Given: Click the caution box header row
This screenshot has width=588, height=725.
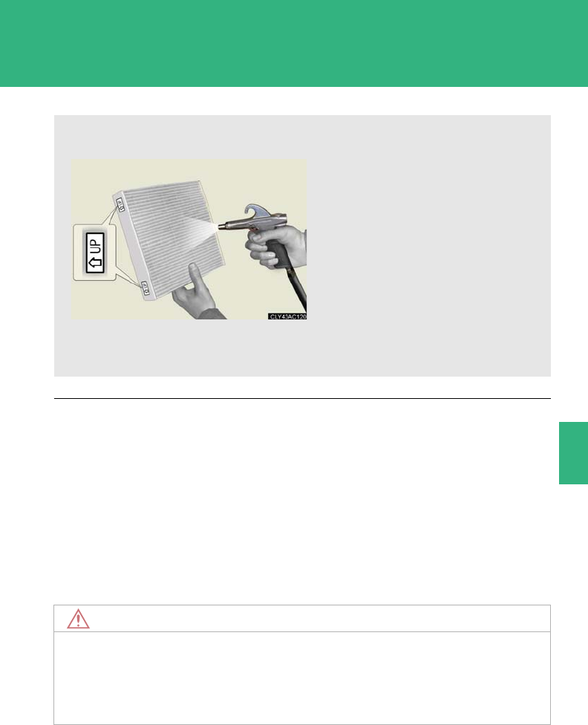Looking at the screenshot, I should coord(302,619).
